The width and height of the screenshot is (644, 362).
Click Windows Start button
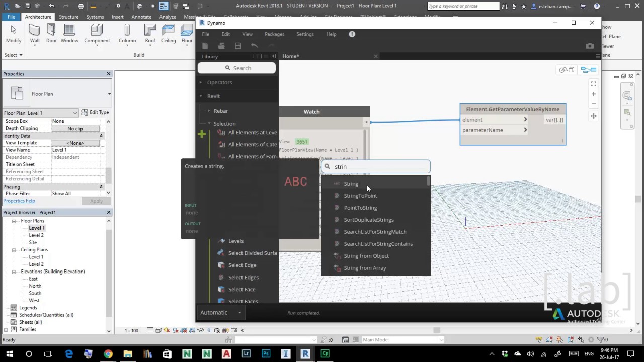tap(10, 354)
